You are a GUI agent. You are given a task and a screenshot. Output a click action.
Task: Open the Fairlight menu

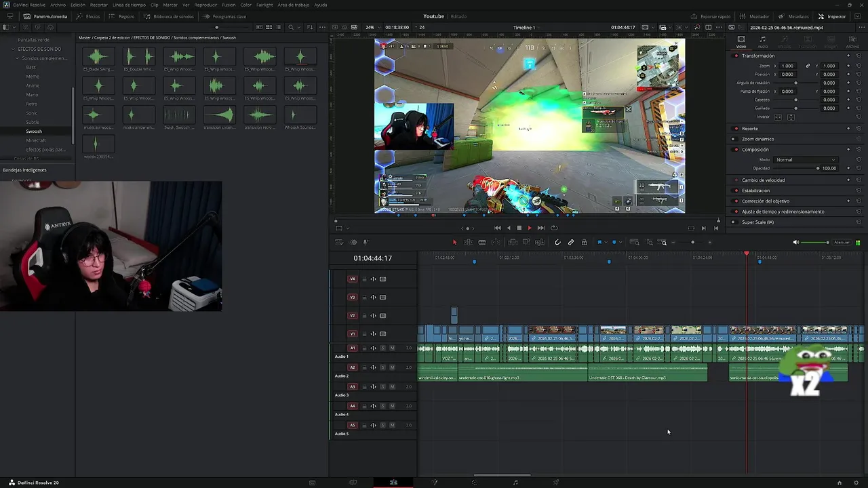pyautogui.click(x=264, y=5)
